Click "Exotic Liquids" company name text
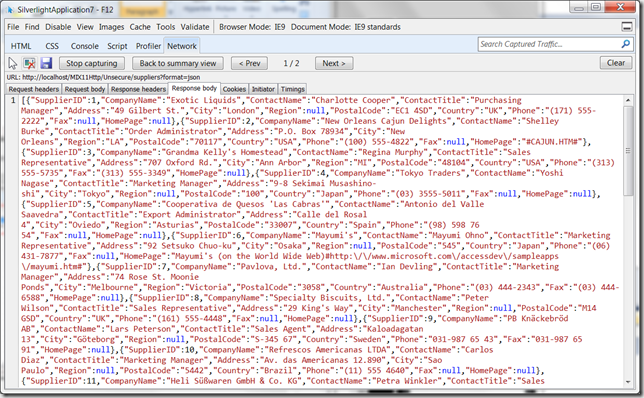Image resolution: width=644 pixels, height=398 pixels. pos(204,100)
